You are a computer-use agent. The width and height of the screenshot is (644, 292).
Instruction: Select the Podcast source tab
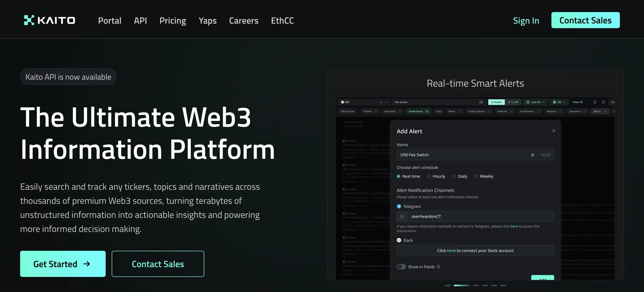click(x=505, y=111)
